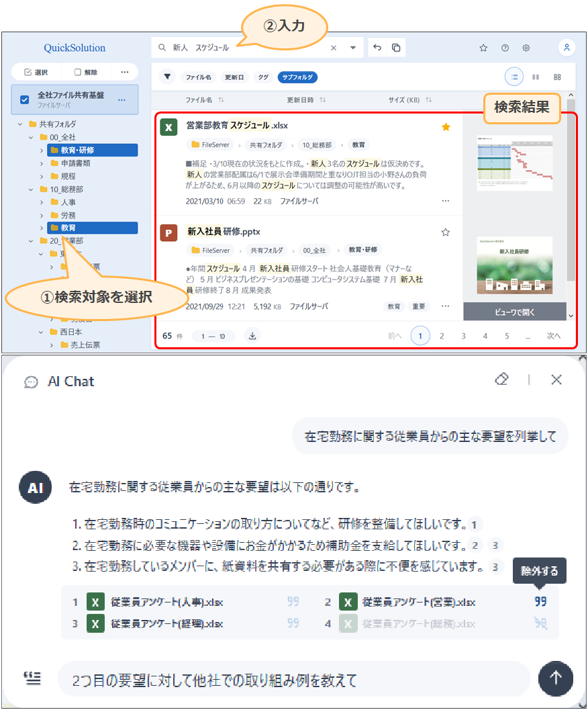This screenshot has width=588, height=712.
Task: Click 次へ next page link
Action: click(x=554, y=336)
